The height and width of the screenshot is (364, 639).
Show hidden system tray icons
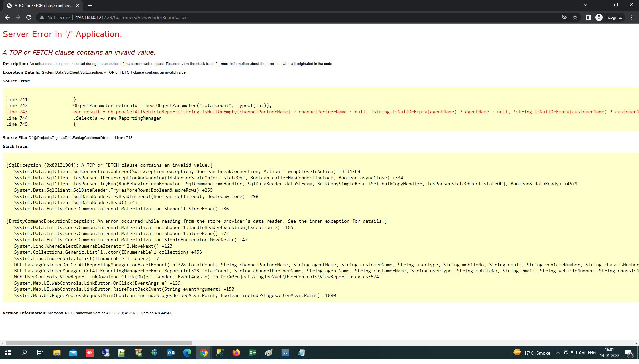(558, 353)
